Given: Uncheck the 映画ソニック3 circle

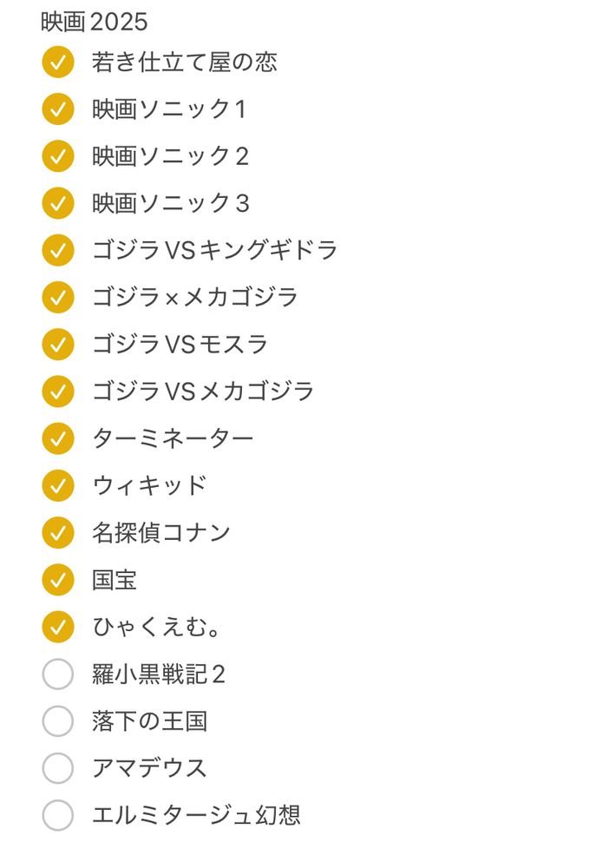Looking at the screenshot, I should tap(57, 203).
